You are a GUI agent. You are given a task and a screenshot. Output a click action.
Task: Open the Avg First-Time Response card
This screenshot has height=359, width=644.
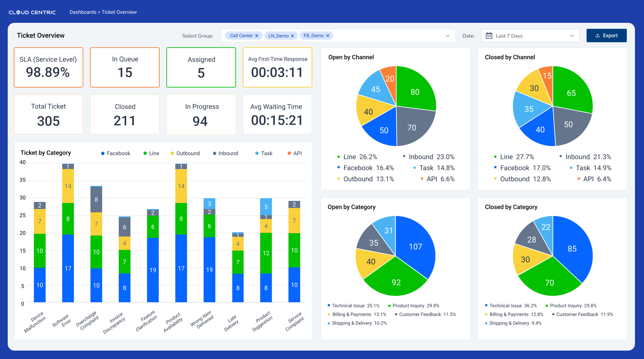277,67
